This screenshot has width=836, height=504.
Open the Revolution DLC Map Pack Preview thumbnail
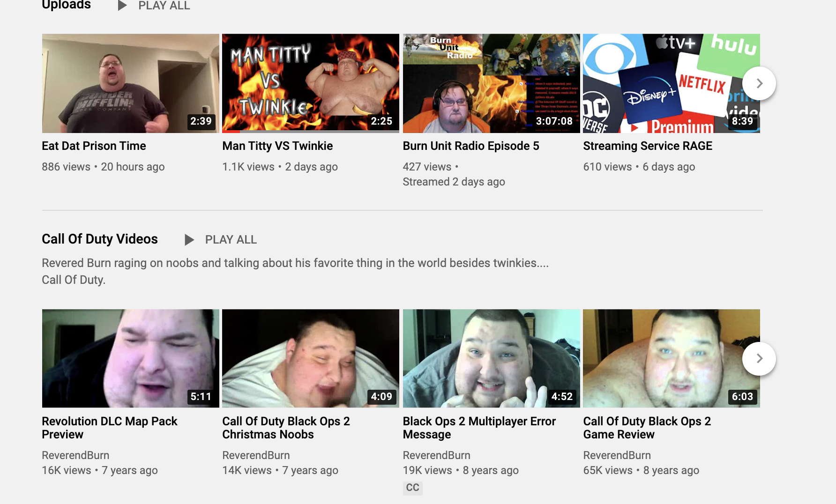click(131, 358)
